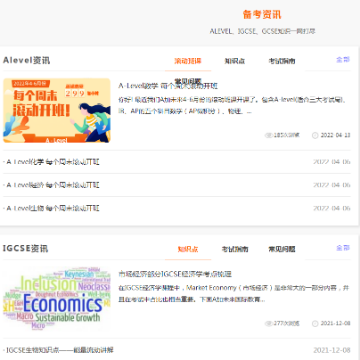
Task: Open article A-Level数学 每个周末滚动开班
Action: tap(168, 86)
